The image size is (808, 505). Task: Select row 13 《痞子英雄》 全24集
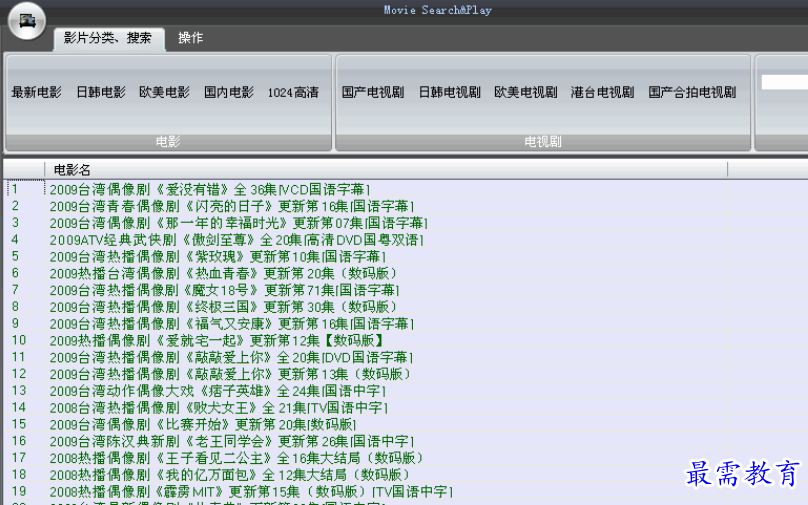click(218, 391)
